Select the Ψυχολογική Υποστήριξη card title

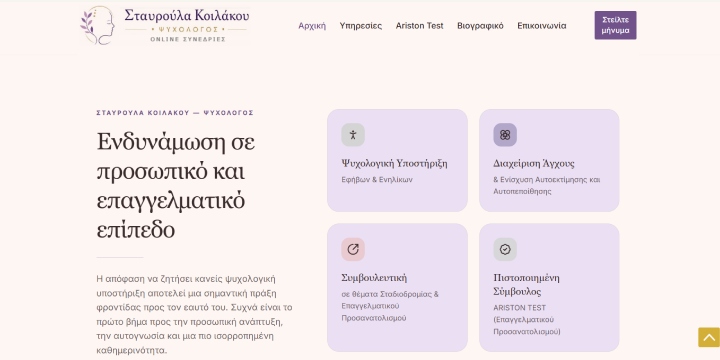394,163
